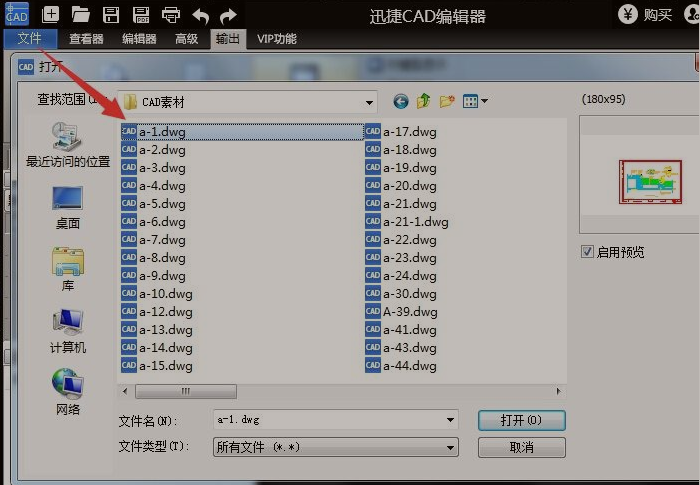
Task: Select file a-20.dwg
Action: 401,185
